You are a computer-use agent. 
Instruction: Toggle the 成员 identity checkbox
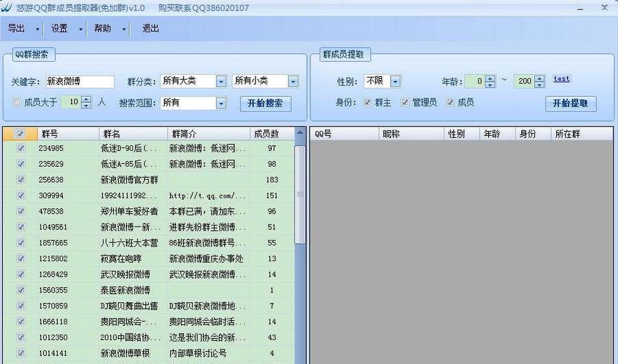coord(450,102)
